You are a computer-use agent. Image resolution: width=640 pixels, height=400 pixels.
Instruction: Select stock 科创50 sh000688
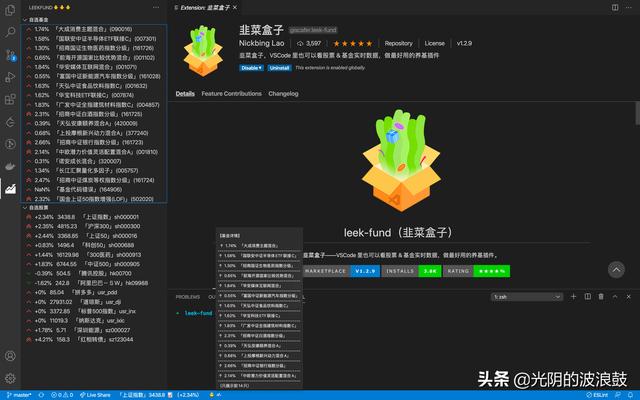[x=94, y=245]
